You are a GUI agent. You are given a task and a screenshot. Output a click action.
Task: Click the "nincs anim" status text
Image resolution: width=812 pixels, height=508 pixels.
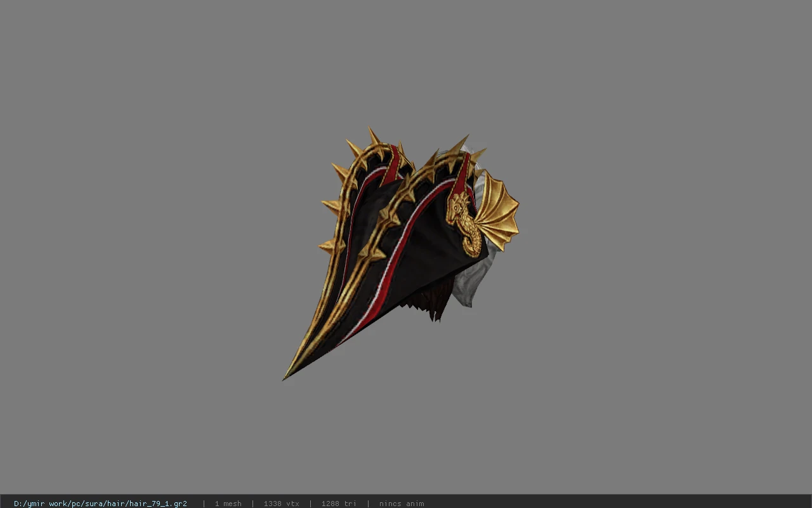(402, 504)
